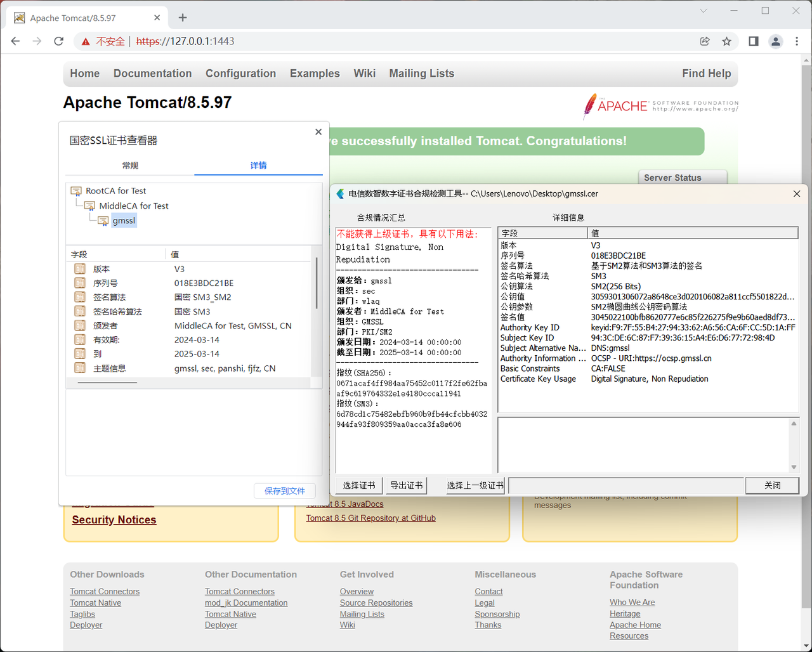The width and height of the screenshot is (812, 652).
Task: Select the gmssl certificate tree node
Action: (124, 221)
